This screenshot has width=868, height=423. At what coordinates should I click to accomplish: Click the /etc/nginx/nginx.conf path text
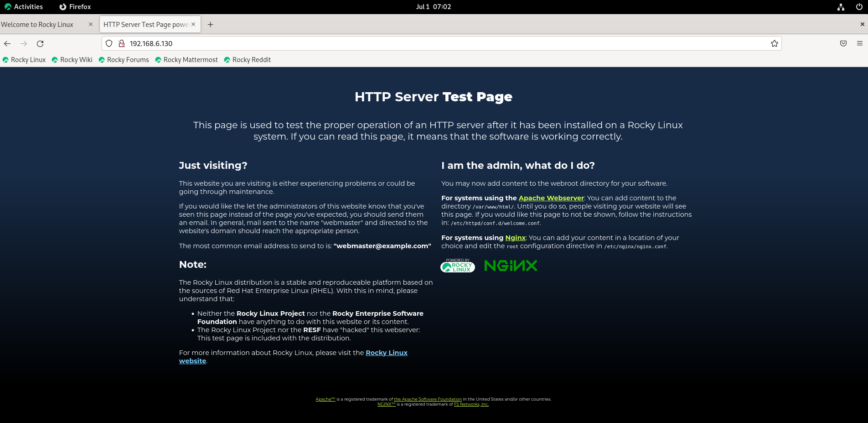point(635,246)
